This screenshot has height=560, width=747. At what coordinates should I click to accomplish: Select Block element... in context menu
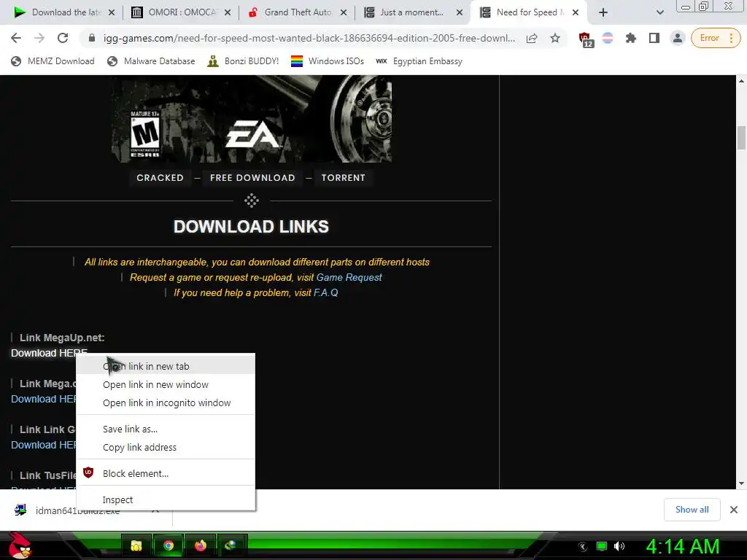click(166, 474)
